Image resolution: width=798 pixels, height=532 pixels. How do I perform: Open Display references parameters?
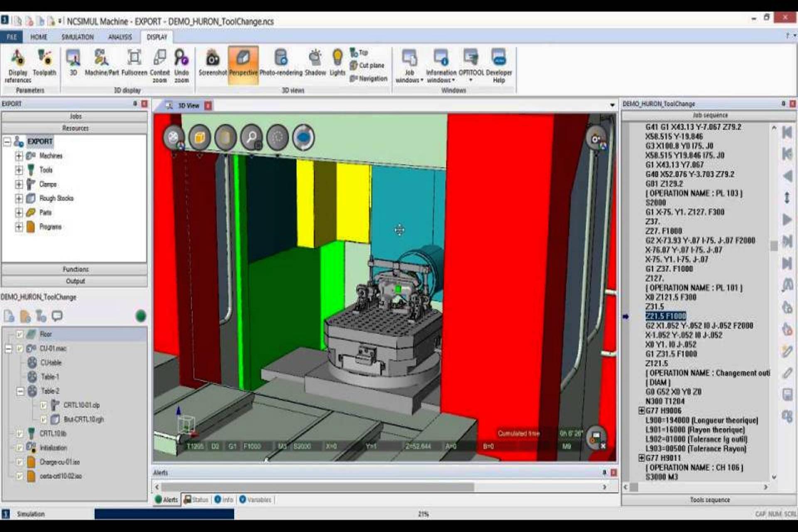18,66
